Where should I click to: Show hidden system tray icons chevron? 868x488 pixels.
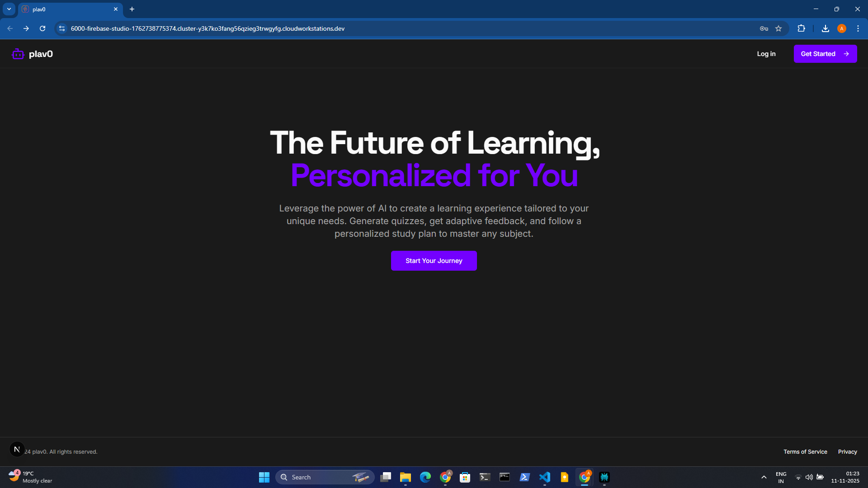point(764,477)
